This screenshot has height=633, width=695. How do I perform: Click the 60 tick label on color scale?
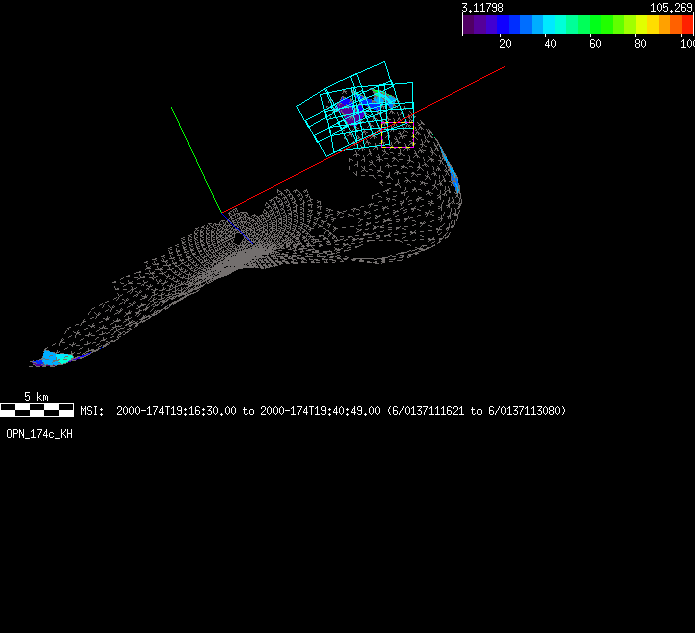coord(595,44)
